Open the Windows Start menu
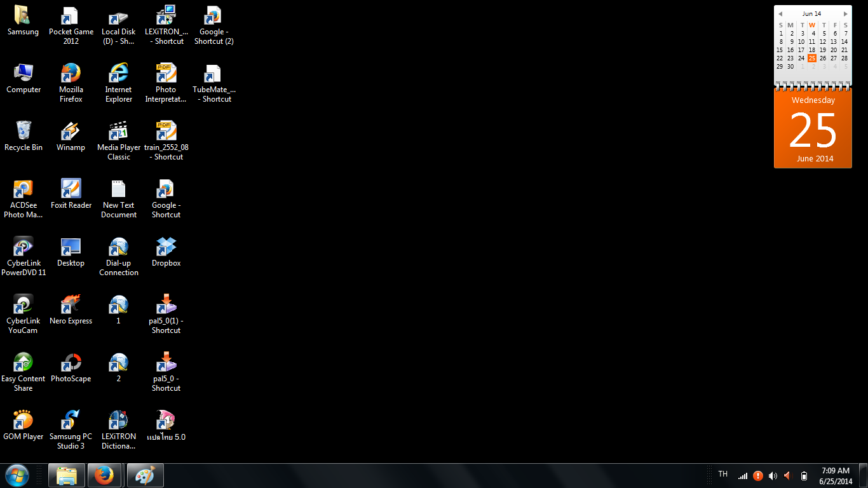 click(17, 475)
